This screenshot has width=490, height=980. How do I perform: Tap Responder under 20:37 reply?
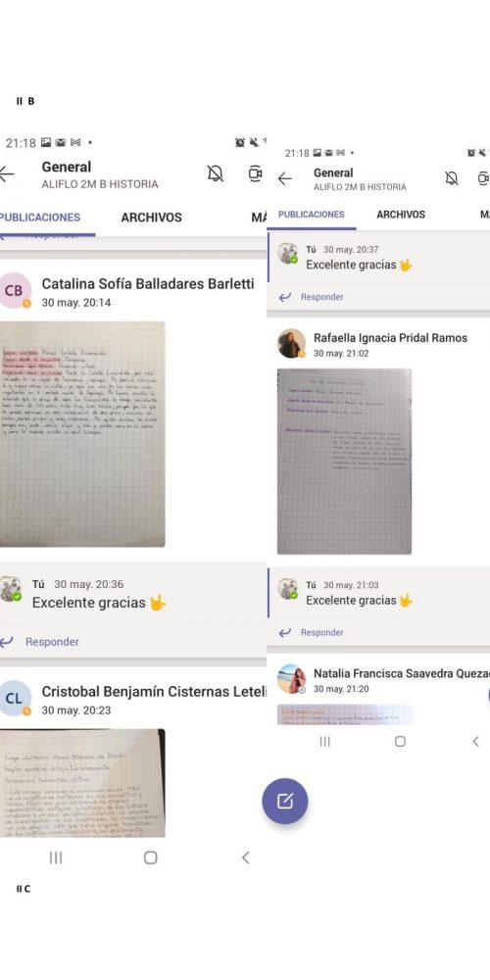[x=321, y=297]
